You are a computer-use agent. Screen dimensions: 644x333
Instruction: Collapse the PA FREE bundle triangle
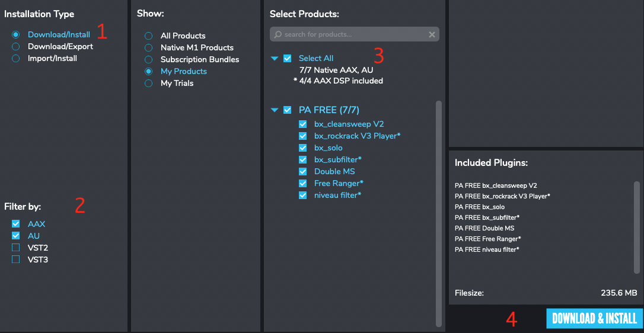275,110
